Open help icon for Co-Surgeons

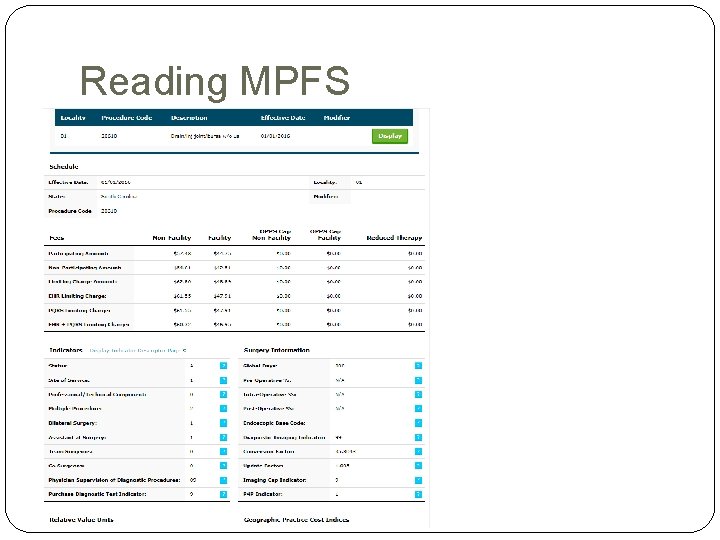click(x=223, y=466)
